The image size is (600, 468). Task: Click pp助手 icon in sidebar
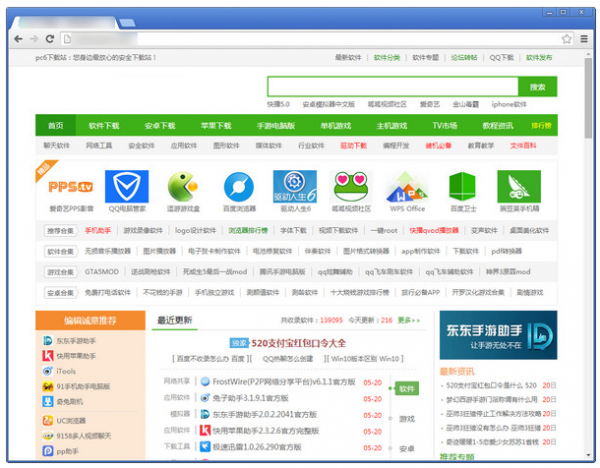(47, 451)
